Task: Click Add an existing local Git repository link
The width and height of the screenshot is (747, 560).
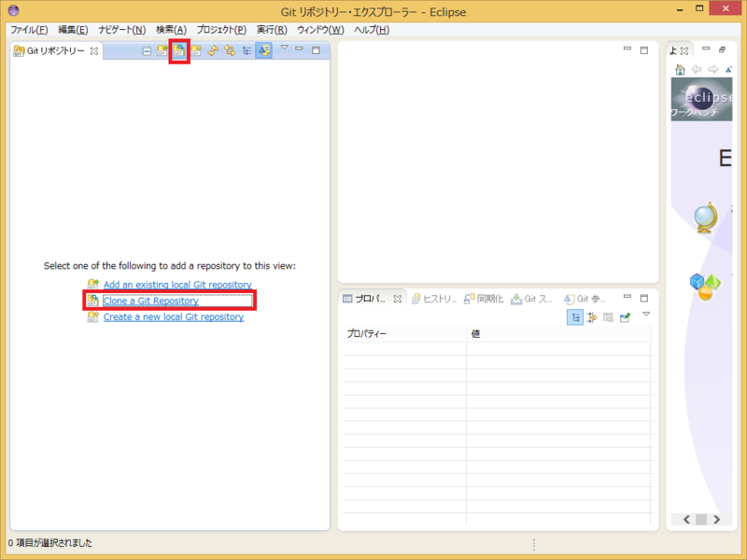Action: tap(177, 285)
